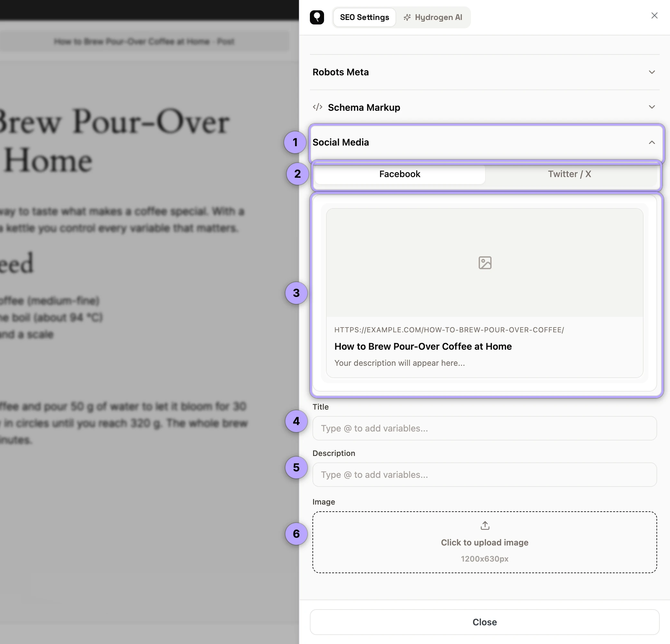Collapse the Social Media section chevron
Screen dimensions: 670x644
click(x=652, y=142)
